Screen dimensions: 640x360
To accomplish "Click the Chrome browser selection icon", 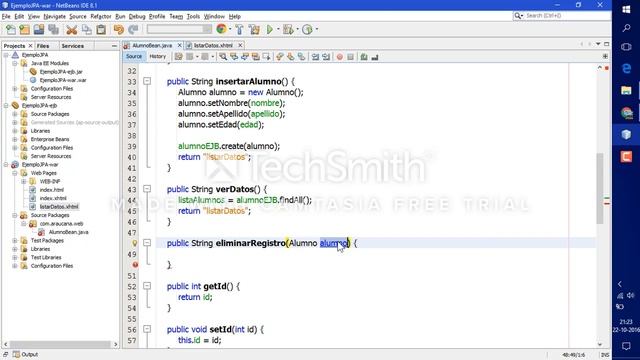I will pos(221,29).
